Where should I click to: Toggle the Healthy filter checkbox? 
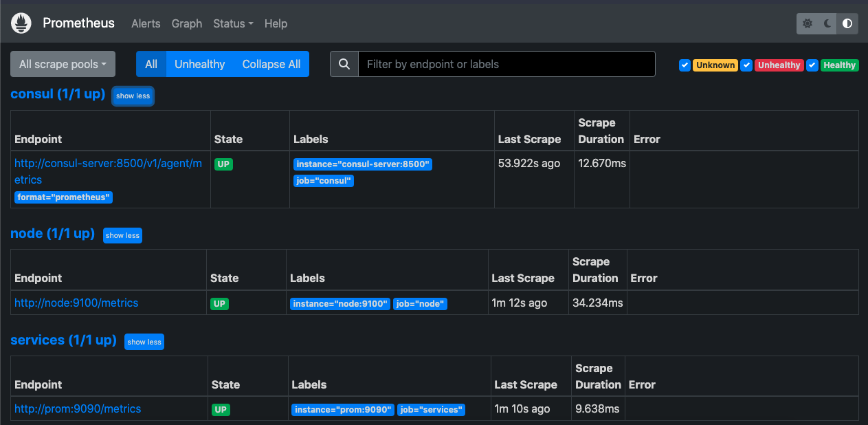812,65
